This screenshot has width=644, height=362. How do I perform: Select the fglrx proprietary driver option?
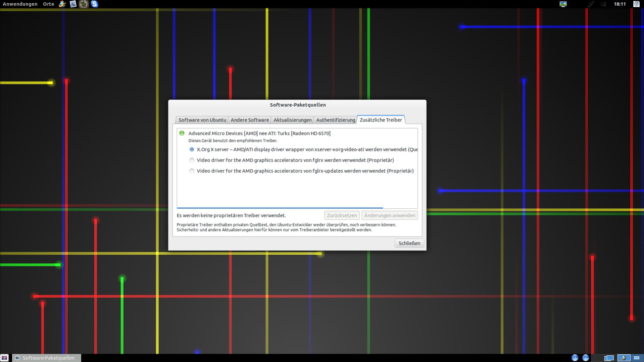pos(192,160)
